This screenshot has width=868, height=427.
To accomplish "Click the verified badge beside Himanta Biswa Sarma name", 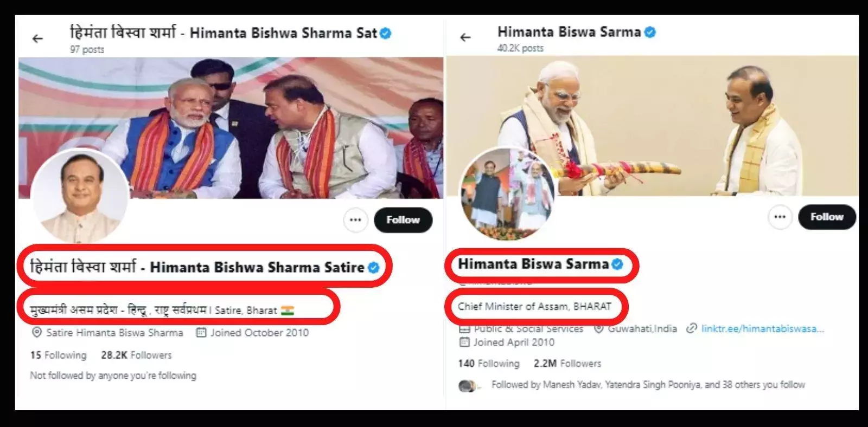I will pos(617,264).
